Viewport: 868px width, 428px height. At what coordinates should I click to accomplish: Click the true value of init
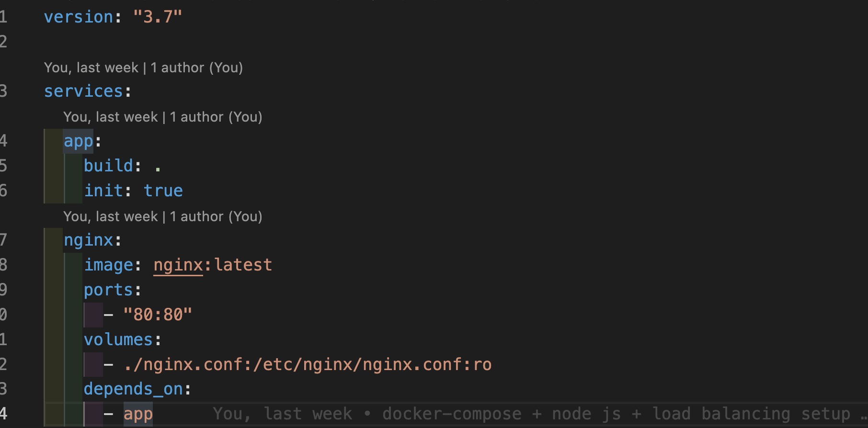163,191
